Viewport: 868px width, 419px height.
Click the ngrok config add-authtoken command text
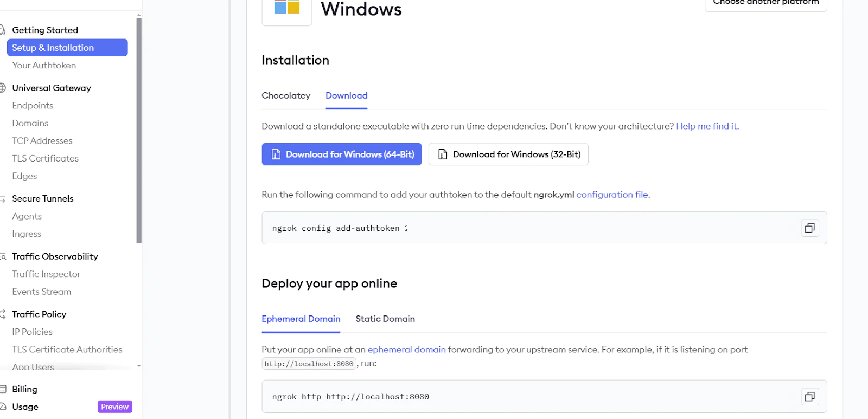click(340, 228)
